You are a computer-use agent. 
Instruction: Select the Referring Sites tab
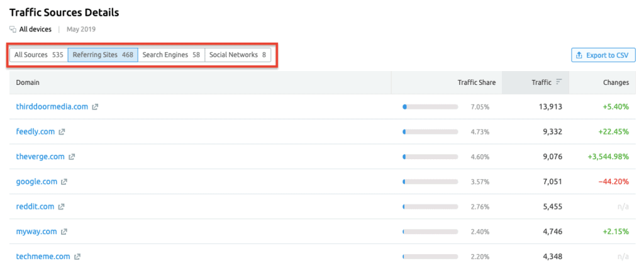103,55
